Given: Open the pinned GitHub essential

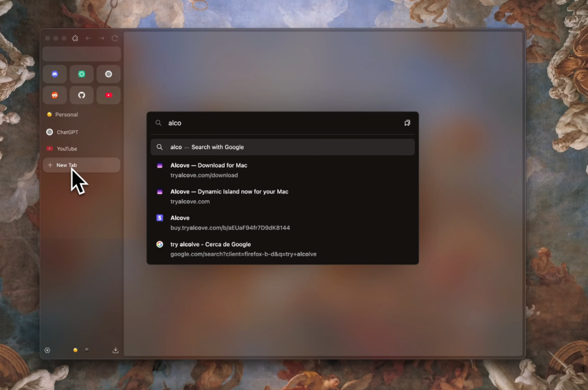Looking at the screenshot, I should (81, 95).
